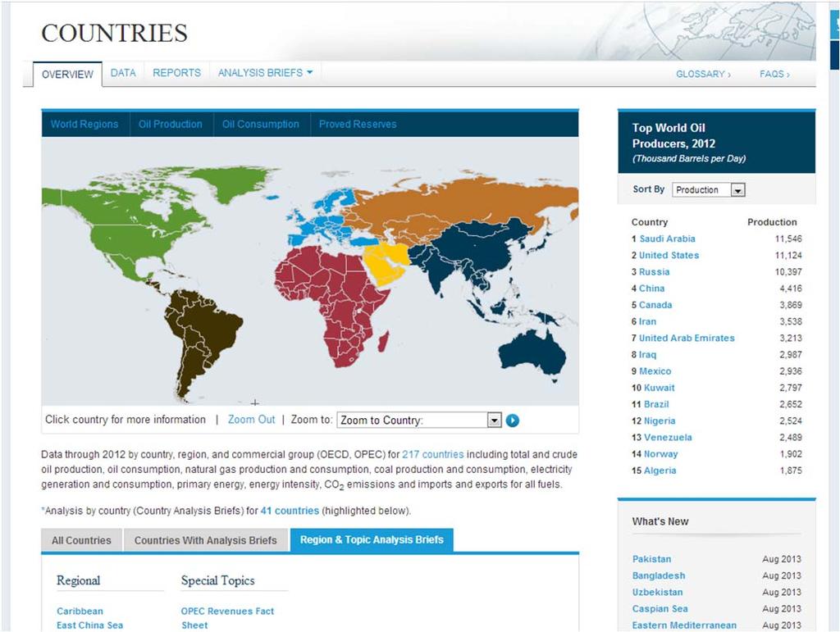Open Bangladesh under What's New

659,575
